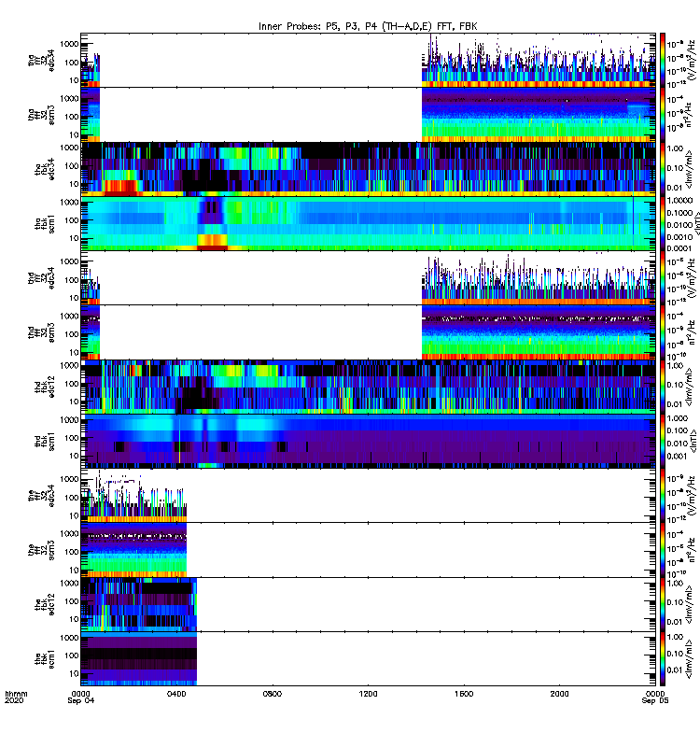Click the color bar beside the thd fbk scm1 panel
Viewport: 700px width, 747px height.
click(x=663, y=442)
